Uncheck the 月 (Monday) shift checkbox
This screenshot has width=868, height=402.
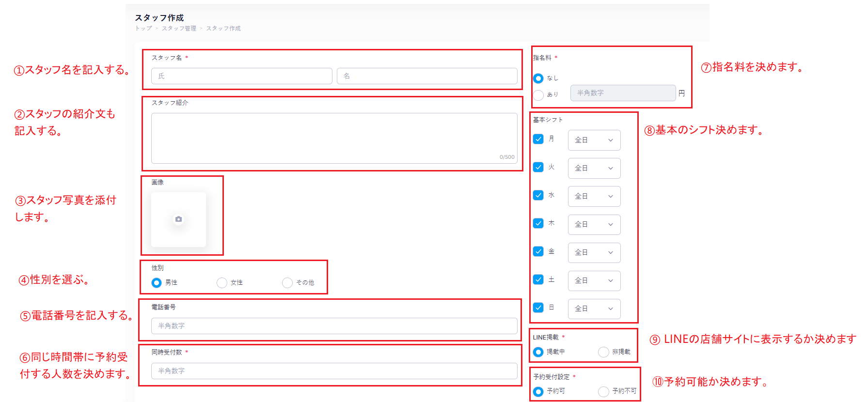pyautogui.click(x=538, y=139)
